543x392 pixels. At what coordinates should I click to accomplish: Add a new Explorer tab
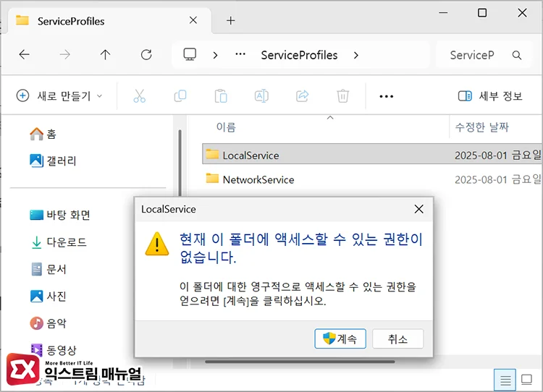[x=231, y=21]
